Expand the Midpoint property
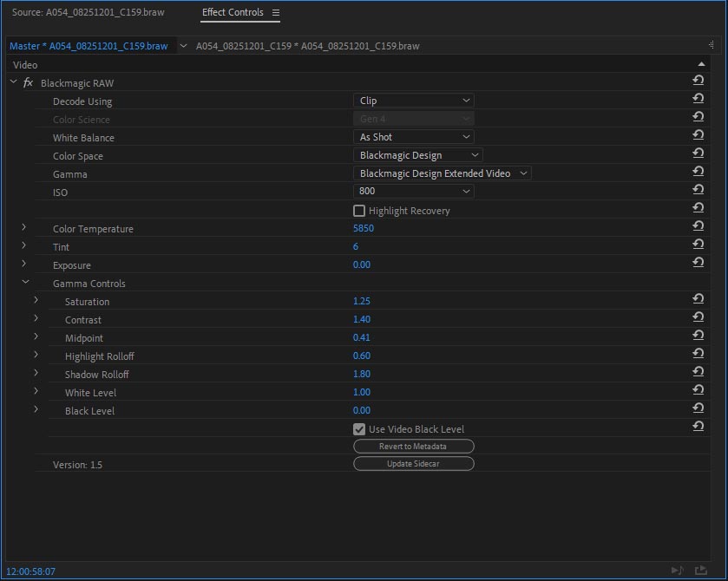The width and height of the screenshot is (728, 581). (36, 336)
